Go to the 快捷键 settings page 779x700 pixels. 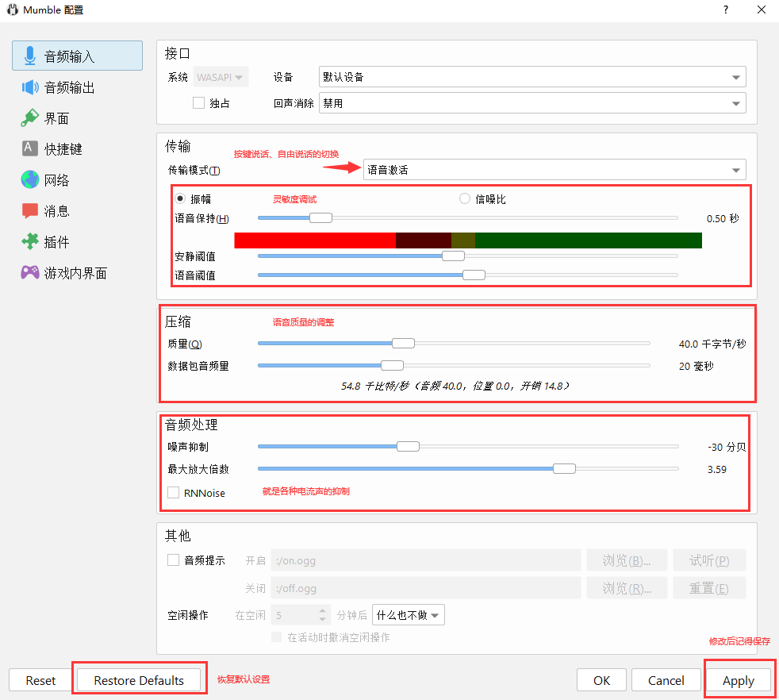point(77,148)
